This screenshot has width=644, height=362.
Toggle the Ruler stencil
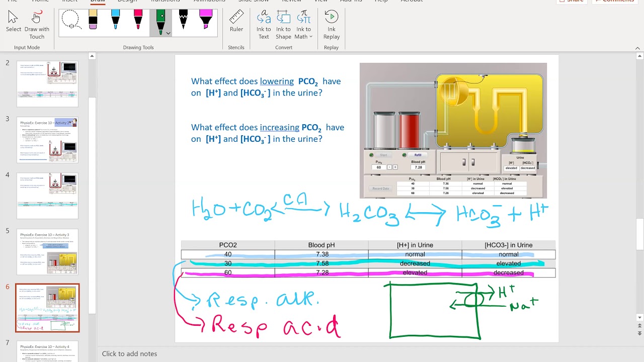236,22
